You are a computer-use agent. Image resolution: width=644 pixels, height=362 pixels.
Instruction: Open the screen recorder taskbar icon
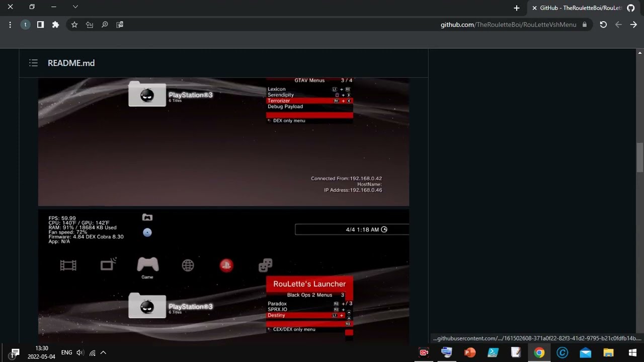[424, 352]
